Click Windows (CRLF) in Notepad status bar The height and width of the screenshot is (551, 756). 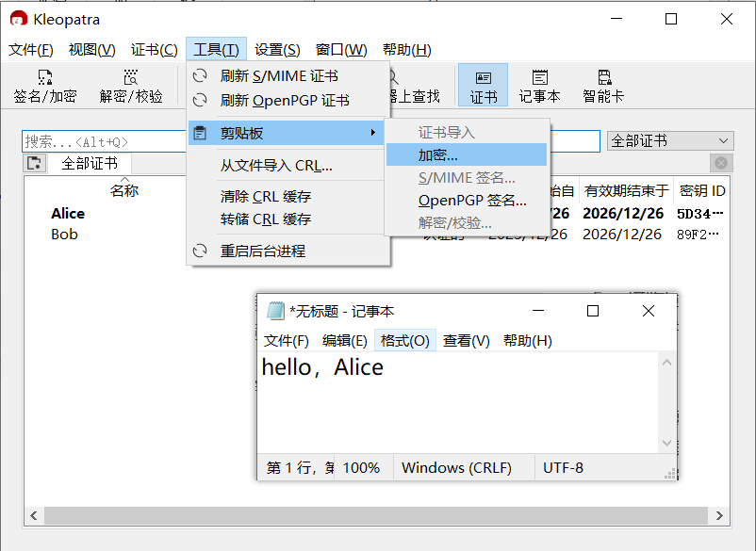point(456,468)
